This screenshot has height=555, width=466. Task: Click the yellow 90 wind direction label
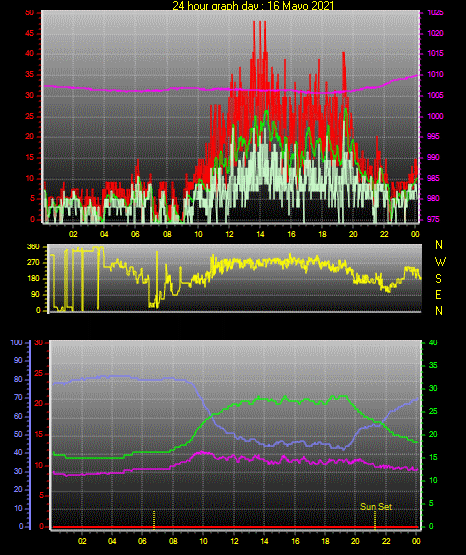[35, 294]
